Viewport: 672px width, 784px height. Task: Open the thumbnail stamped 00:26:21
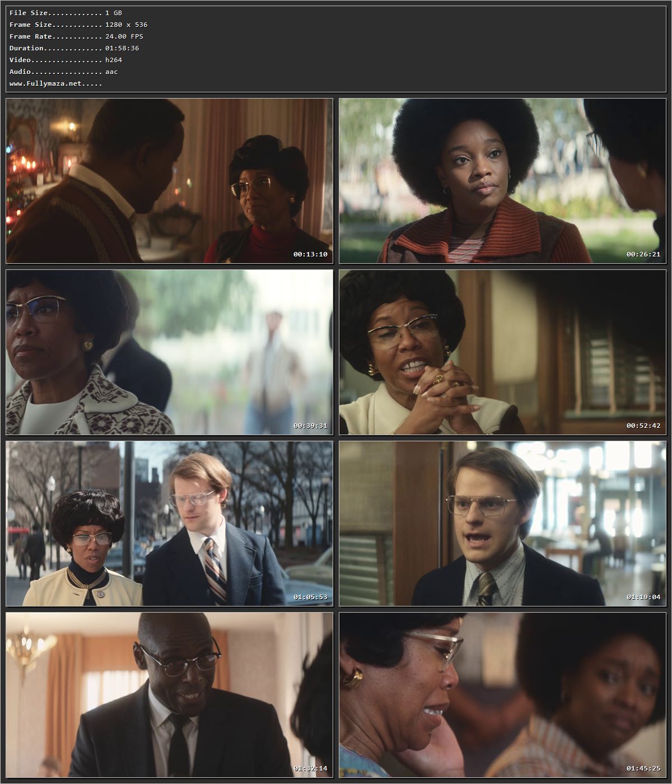point(502,181)
